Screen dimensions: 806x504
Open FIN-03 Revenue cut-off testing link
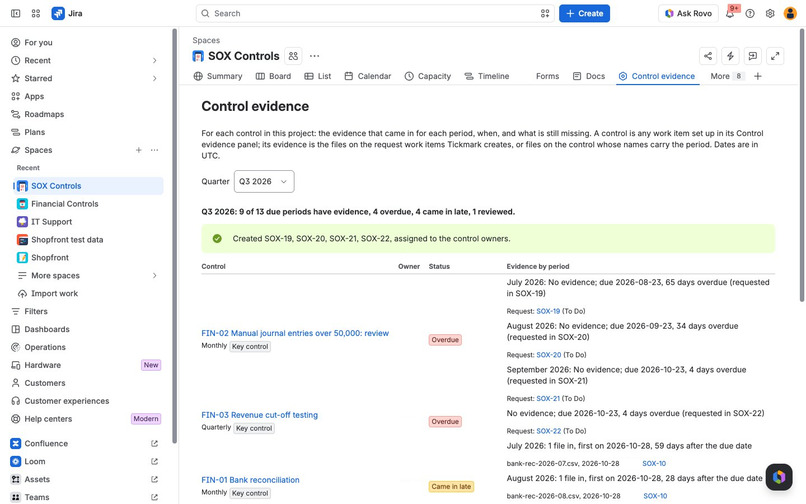pyautogui.click(x=260, y=415)
